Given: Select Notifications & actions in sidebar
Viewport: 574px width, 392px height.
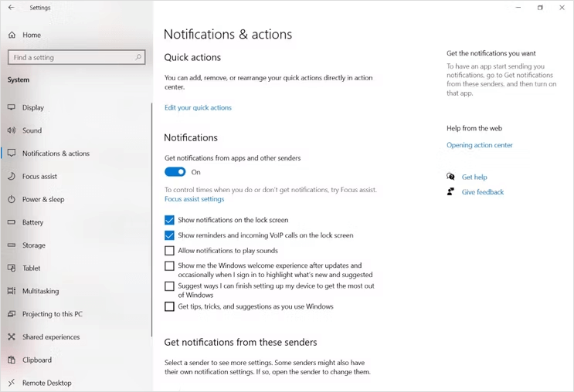Looking at the screenshot, I should 56,154.
